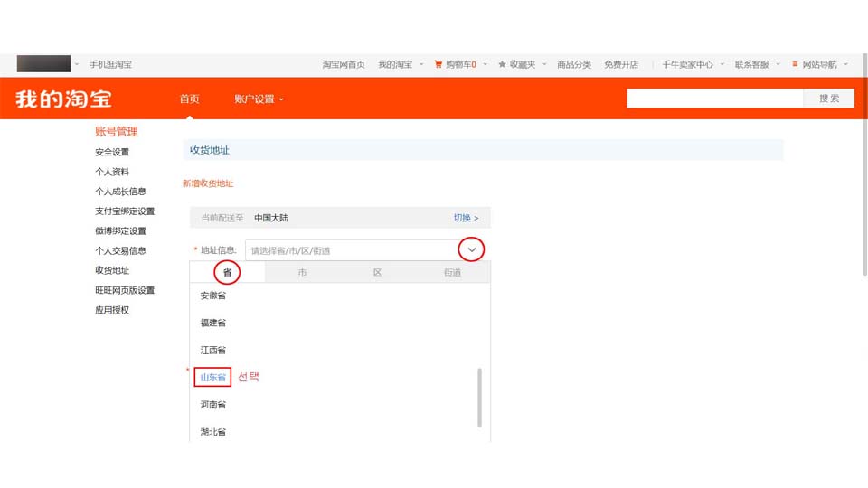Click the 搜索 search button

pyautogui.click(x=829, y=99)
